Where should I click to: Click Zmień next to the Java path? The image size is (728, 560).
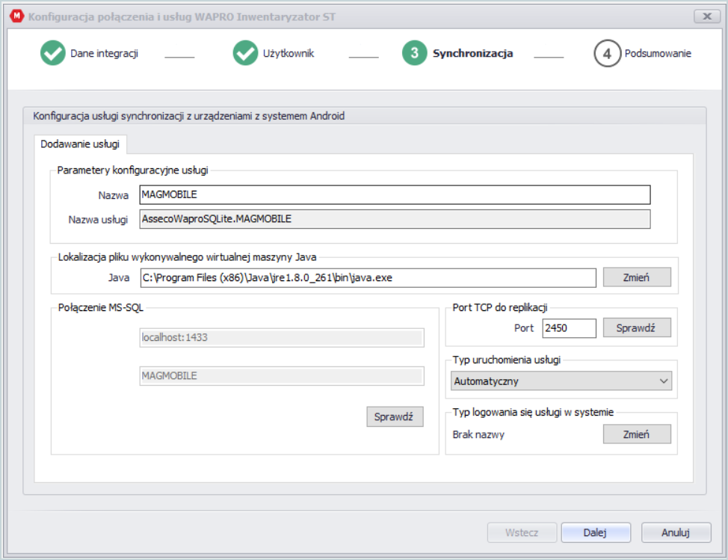[637, 277]
